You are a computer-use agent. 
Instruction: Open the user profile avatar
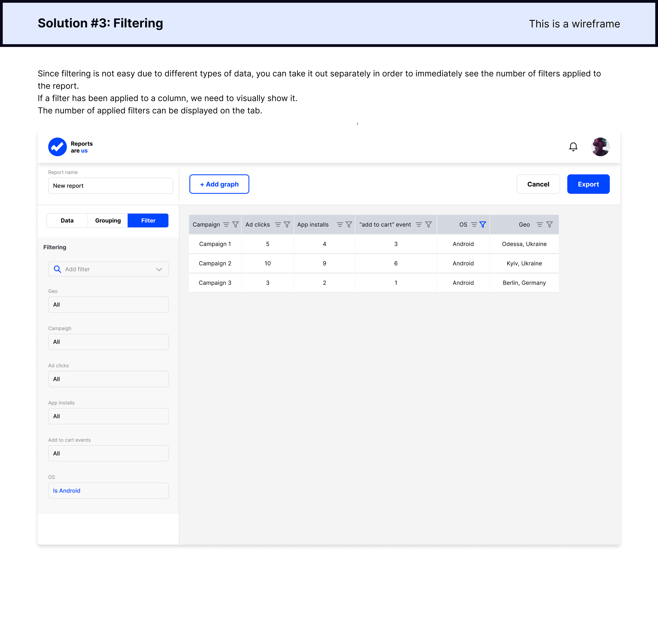point(600,147)
